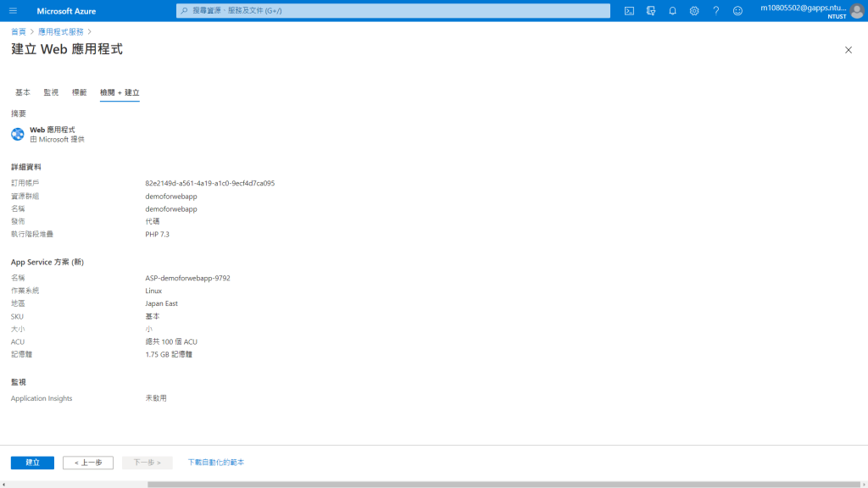Image resolution: width=868 pixels, height=488 pixels.
Task: Go to 應用程式服務 breadcrumb link
Action: coord(61,31)
